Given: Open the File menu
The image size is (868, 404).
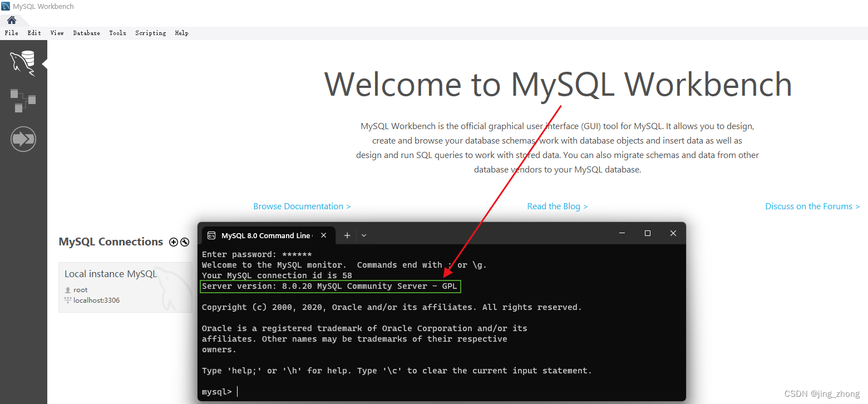Looking at the screenshot, I should [x=11, y=33].
